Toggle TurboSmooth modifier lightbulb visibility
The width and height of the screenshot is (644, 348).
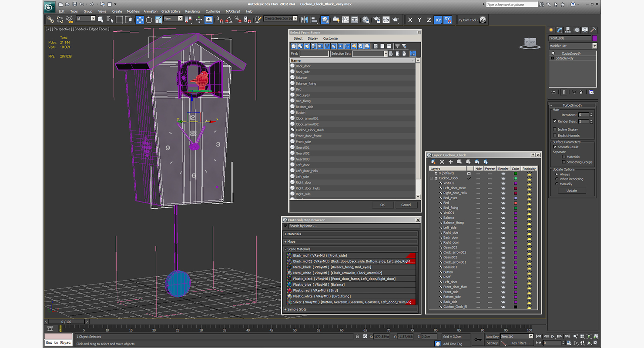point(553,54)
